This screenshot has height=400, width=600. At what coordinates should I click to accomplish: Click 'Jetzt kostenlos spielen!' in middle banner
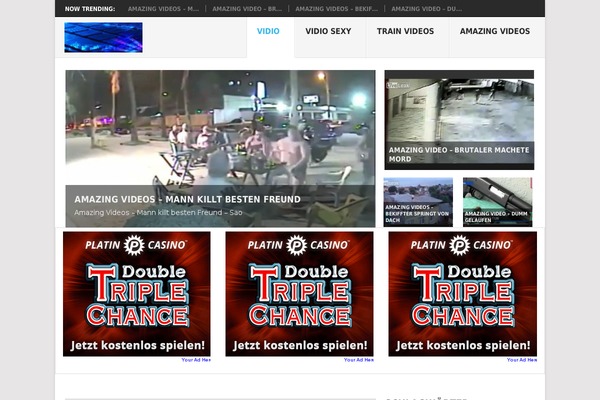point(300,345)
